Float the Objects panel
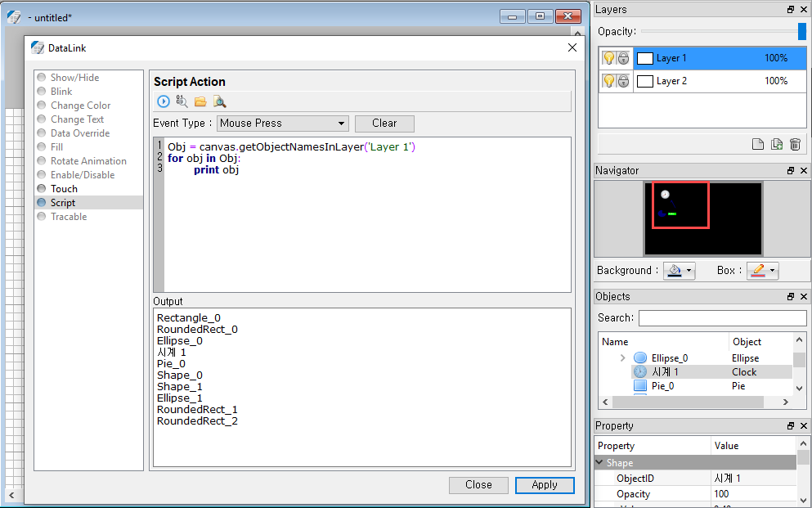The height and width of the screenshot is (508, 812). [x=791, y=296]
